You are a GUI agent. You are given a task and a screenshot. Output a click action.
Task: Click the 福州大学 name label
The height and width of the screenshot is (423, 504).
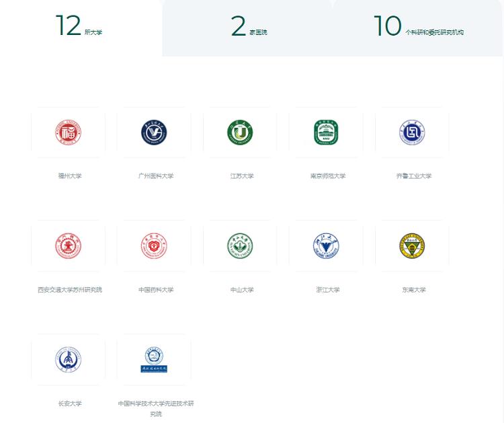click(x=70, y=176)
